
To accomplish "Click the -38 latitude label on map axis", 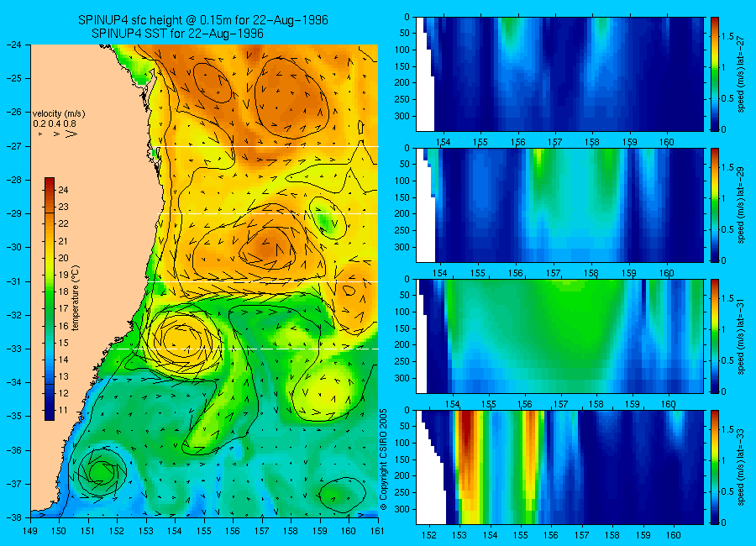I will tap(13, 517).
